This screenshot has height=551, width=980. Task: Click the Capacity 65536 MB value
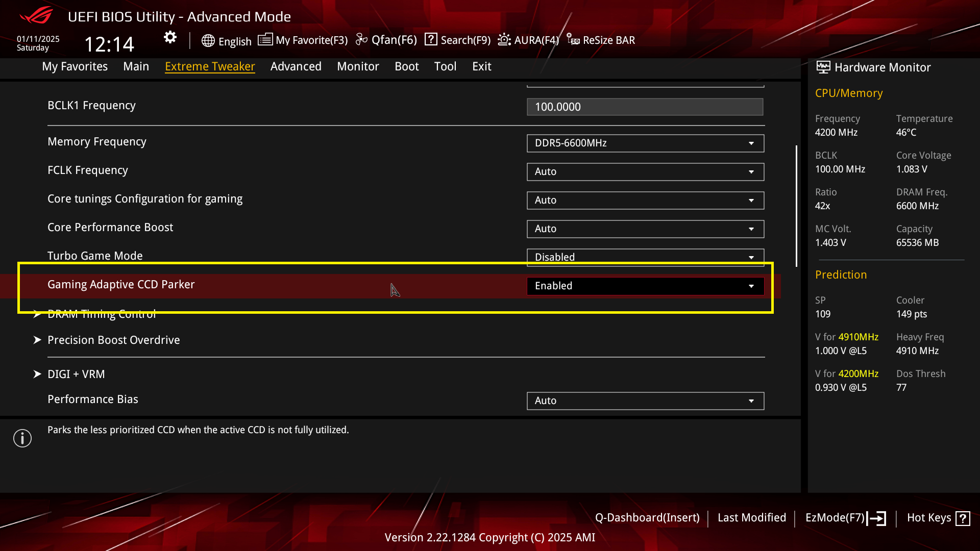pyautogui.click(x=918, y=243)
